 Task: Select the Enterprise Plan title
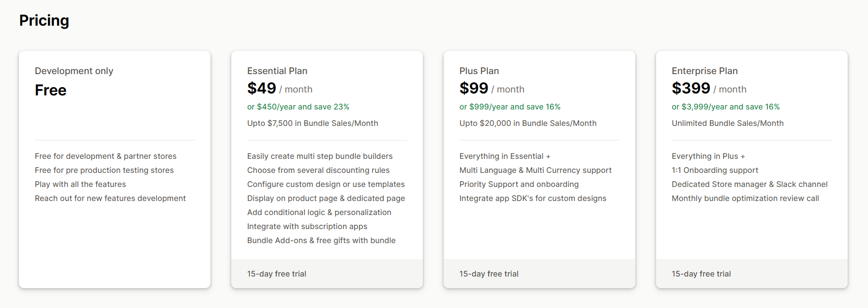pyautogui.click(x=704, y=71)
